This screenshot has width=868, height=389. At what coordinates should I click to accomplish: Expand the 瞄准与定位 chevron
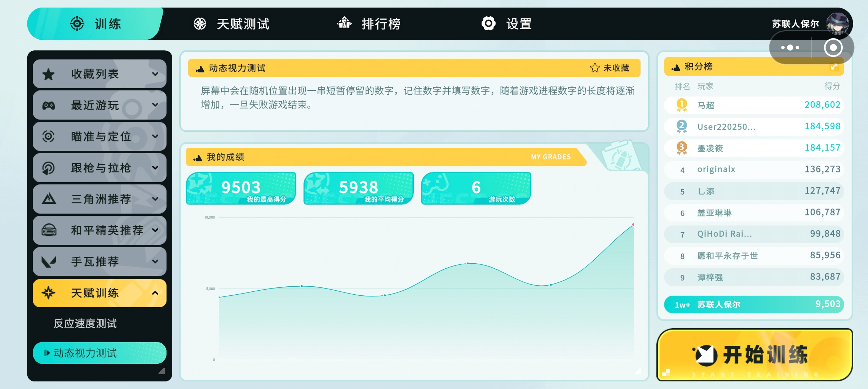click(155, 137)
